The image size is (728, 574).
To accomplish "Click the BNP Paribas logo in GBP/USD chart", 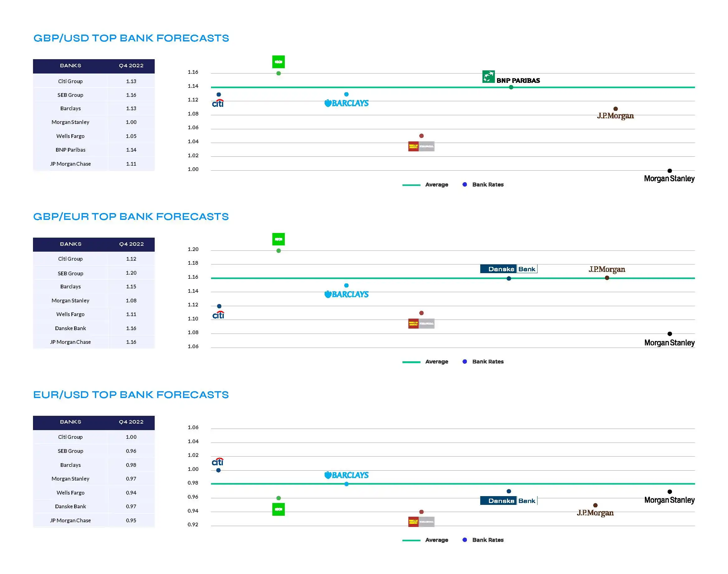I will click(511, 77).
